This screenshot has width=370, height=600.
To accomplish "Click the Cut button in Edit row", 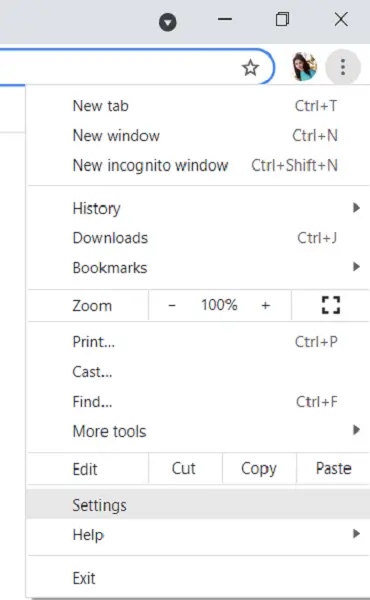I will pos(184,469).
